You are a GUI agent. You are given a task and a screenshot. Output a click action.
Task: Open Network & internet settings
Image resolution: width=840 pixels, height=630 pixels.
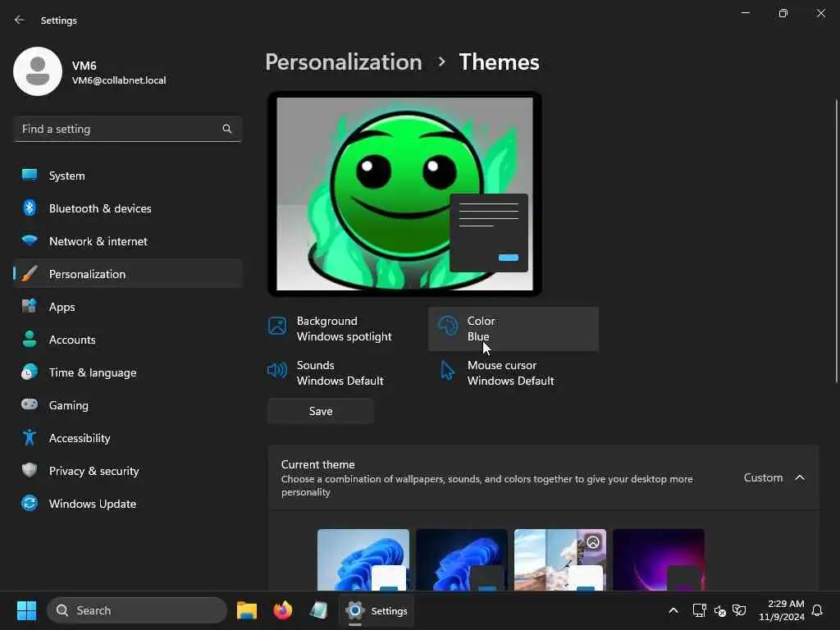tap(128, 241)
